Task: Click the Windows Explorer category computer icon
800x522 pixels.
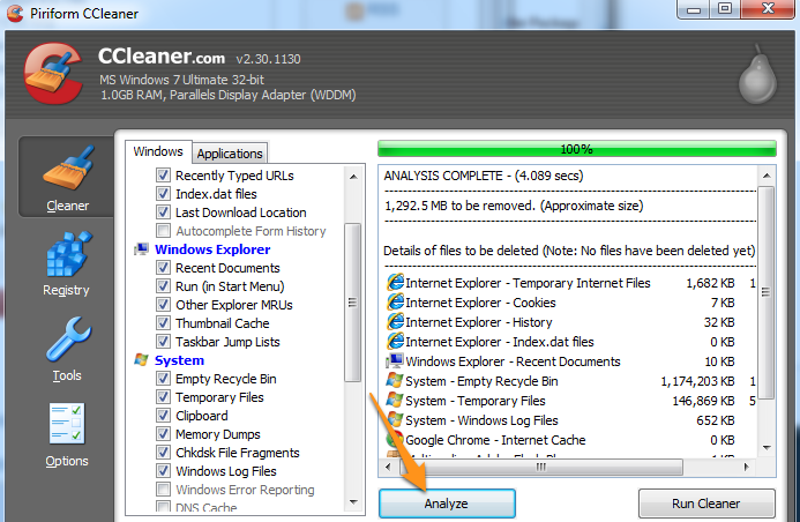Action: point(141,249)
